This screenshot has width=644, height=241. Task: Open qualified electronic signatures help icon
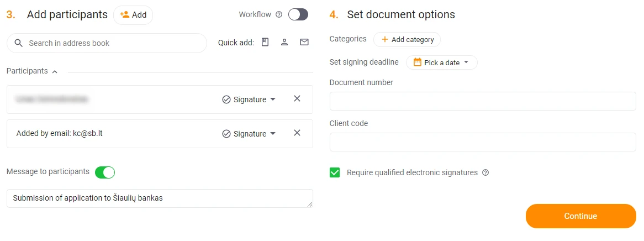click(x=485, y=172)
